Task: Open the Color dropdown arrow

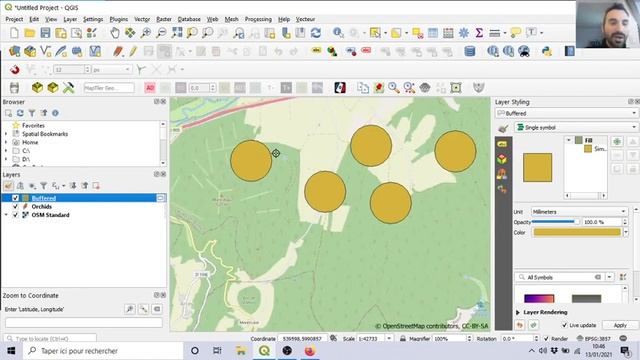Action: [x=626, y=232]
